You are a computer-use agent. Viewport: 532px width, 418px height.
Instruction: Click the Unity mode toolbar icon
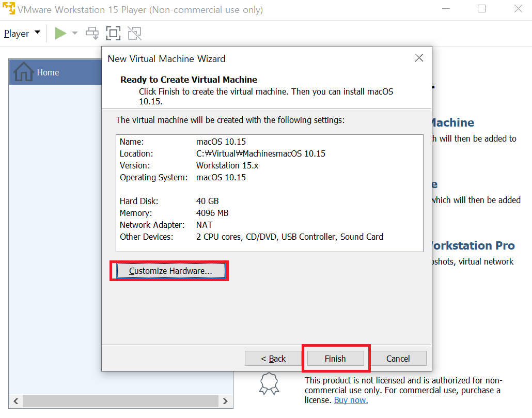click(134, 34)
